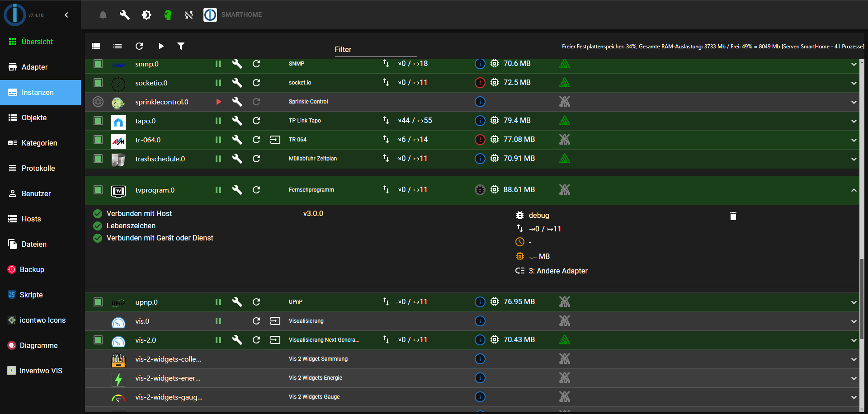Delete the tvprogram.0 instance with trash icon
The height and width of the screenshot is (414, 868).
pos(733,216)
